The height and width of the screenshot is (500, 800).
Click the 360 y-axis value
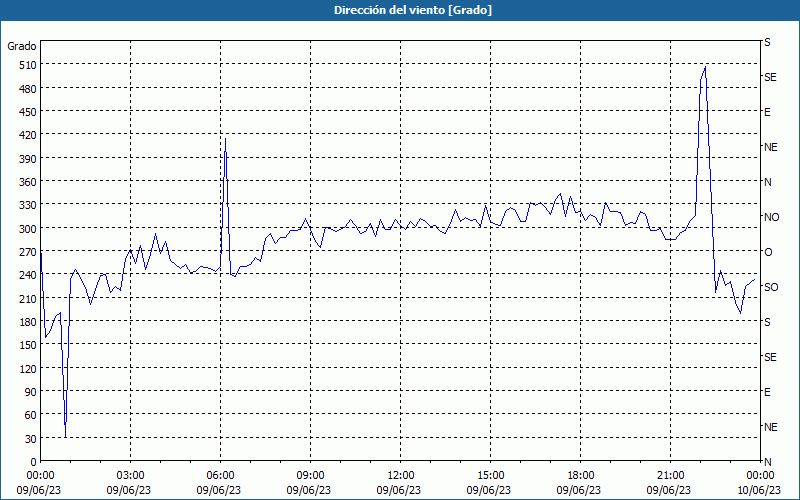[x=27, y=183]
